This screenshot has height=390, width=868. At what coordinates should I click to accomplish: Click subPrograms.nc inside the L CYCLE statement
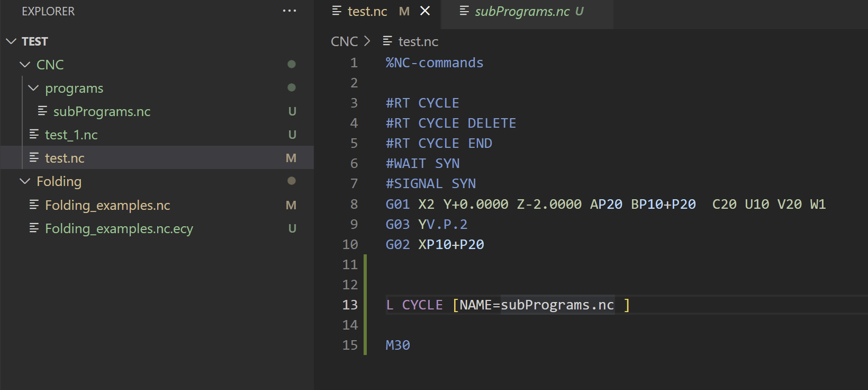pos(557,305)
